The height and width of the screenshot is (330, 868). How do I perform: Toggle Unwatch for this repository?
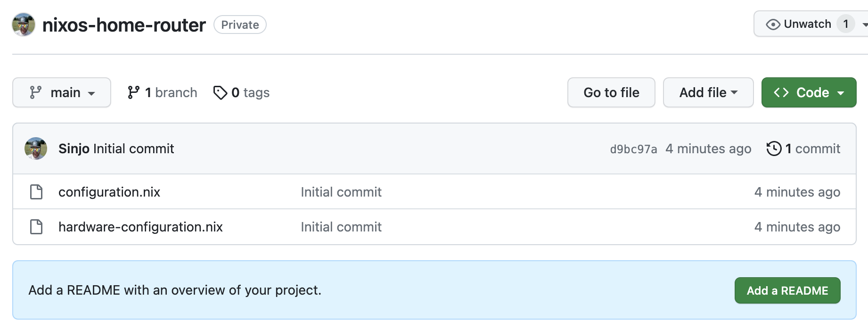coord(807,24)
